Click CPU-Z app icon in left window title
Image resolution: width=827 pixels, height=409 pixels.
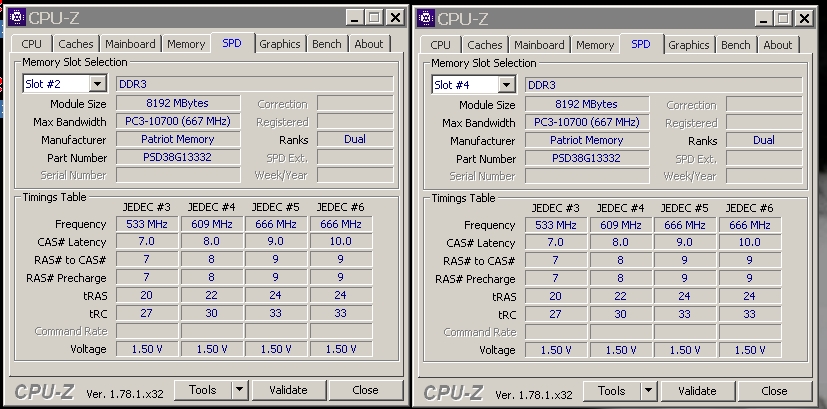(17, 17)
